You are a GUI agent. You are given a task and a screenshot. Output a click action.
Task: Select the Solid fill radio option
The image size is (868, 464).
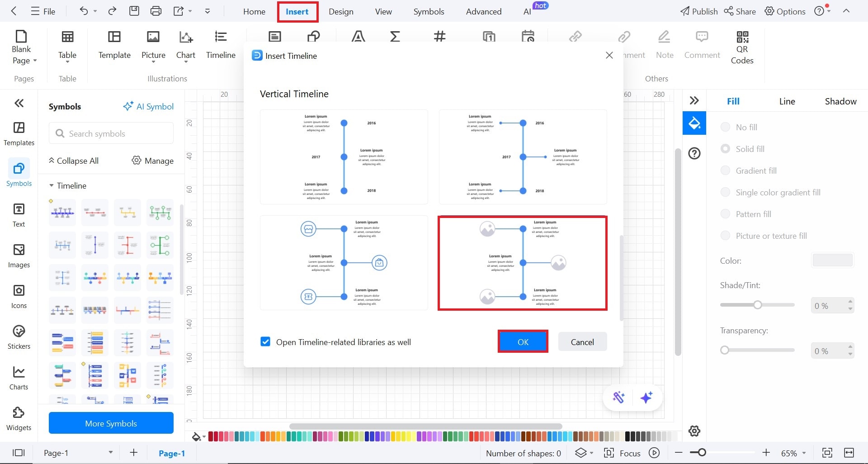point(725,149)
